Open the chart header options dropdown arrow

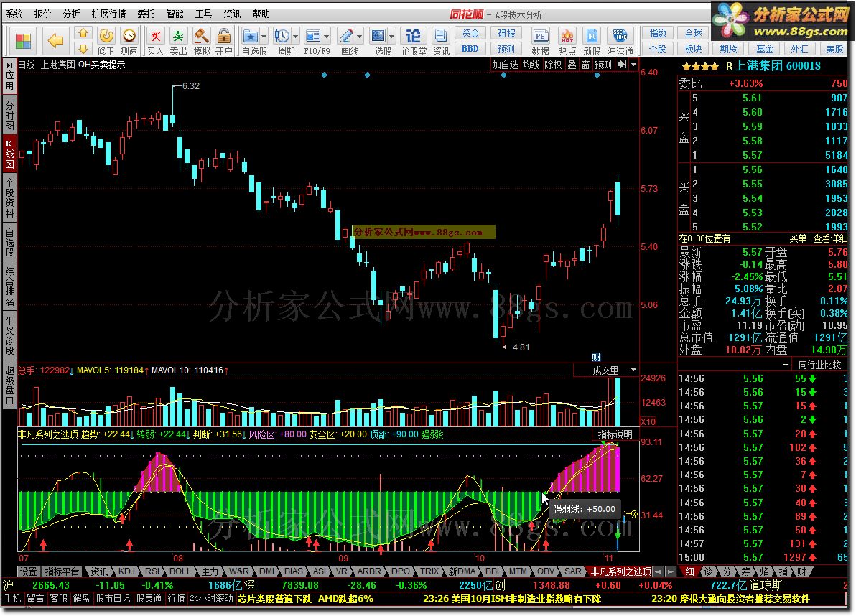[x=634, y=65]
